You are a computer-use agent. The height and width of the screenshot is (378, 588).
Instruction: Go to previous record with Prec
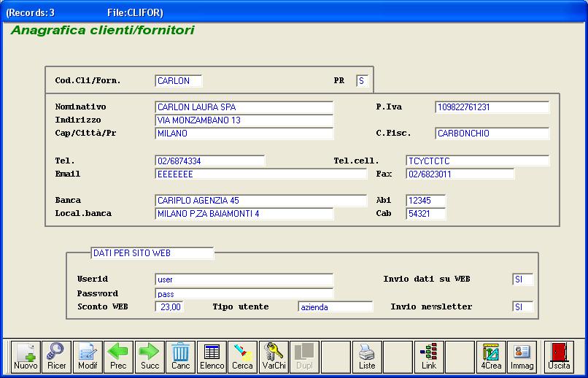coord(118,357)
